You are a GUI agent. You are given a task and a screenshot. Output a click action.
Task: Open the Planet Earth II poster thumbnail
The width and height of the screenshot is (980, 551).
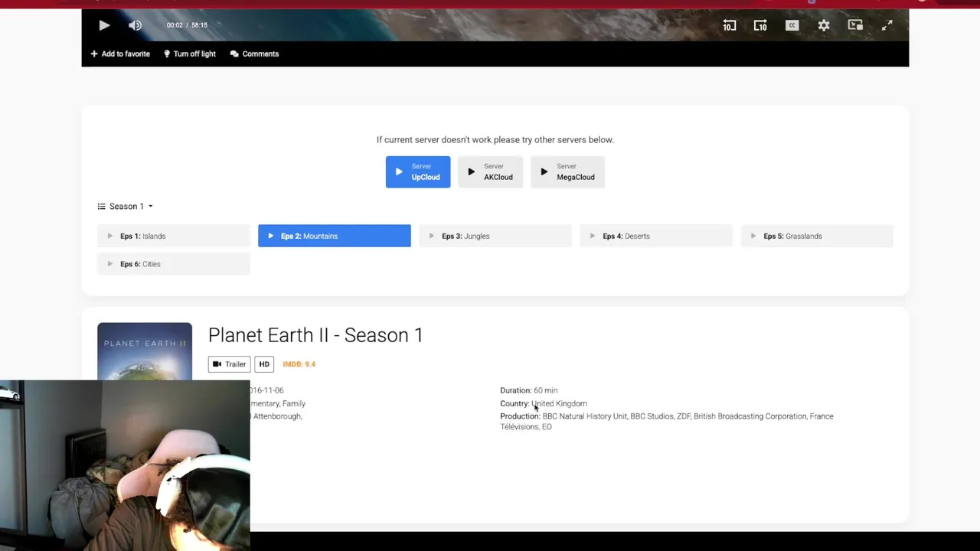(145, 351)
